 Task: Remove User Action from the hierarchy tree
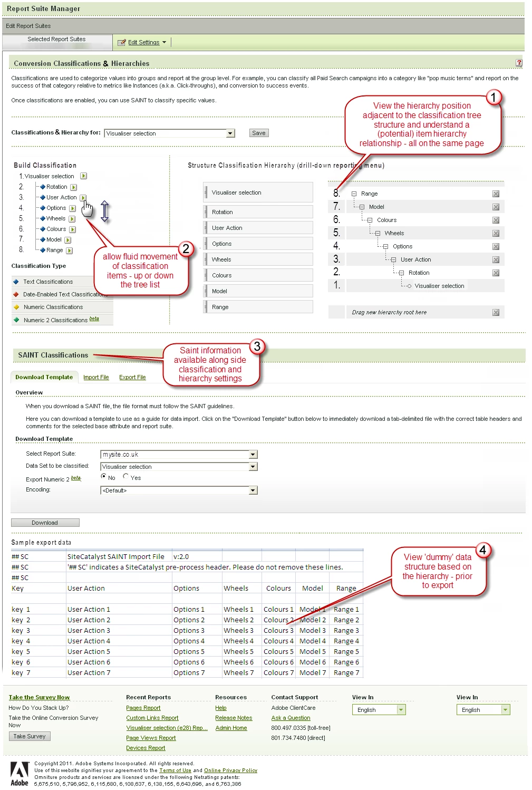point(496,259)
